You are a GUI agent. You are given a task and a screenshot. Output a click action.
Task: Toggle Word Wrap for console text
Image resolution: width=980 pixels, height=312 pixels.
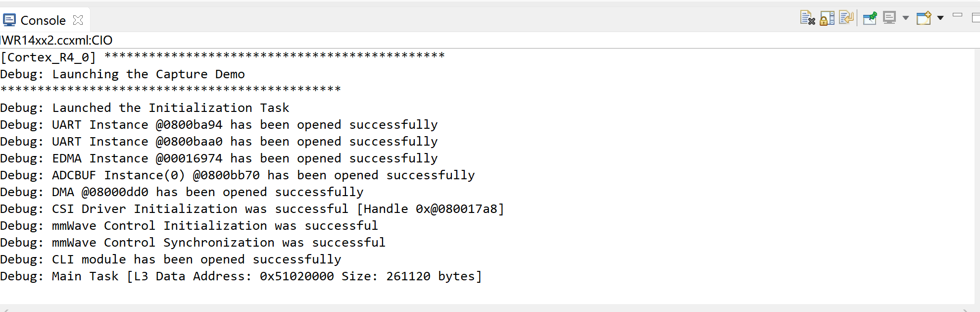point(846,18)
